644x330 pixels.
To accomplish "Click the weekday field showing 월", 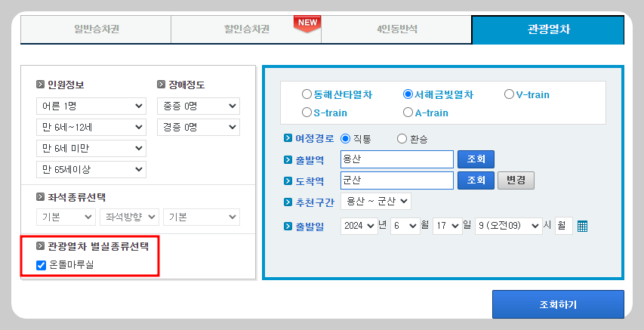I will 563,226.
